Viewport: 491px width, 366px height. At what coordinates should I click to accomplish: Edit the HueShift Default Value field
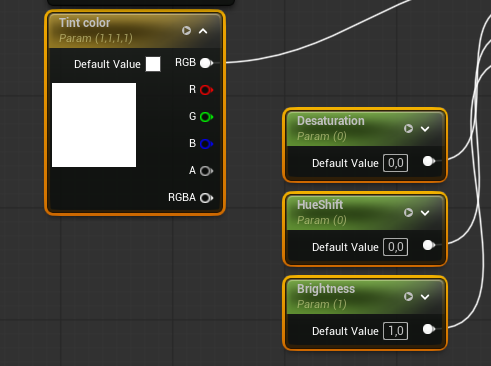tap(395, 247)
